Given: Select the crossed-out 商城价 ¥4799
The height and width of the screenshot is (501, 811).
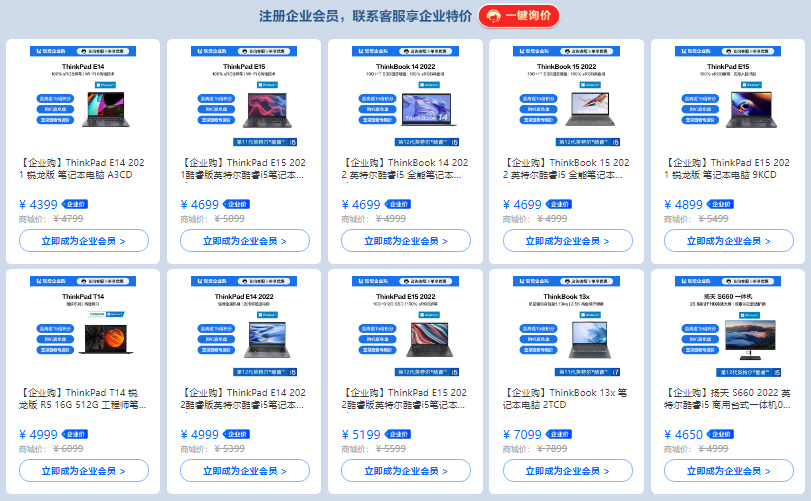Looking at the screenshot, I should click(68, 219).
